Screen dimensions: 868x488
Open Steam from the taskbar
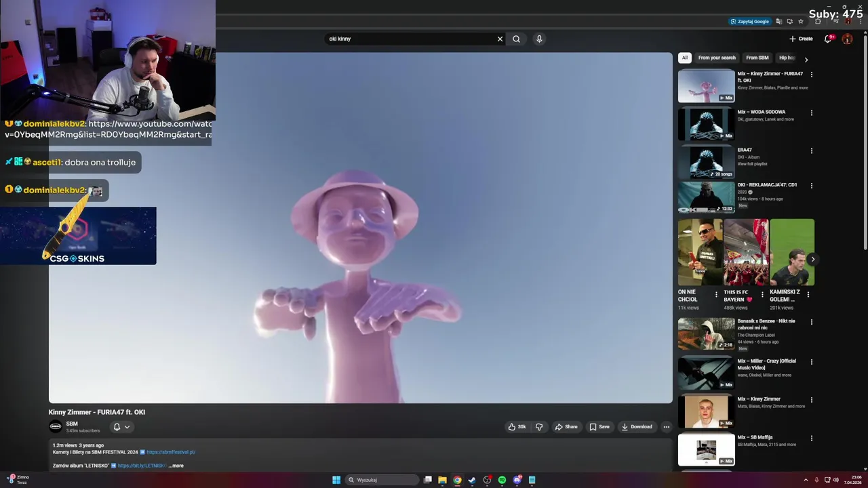tap(472, 480)
